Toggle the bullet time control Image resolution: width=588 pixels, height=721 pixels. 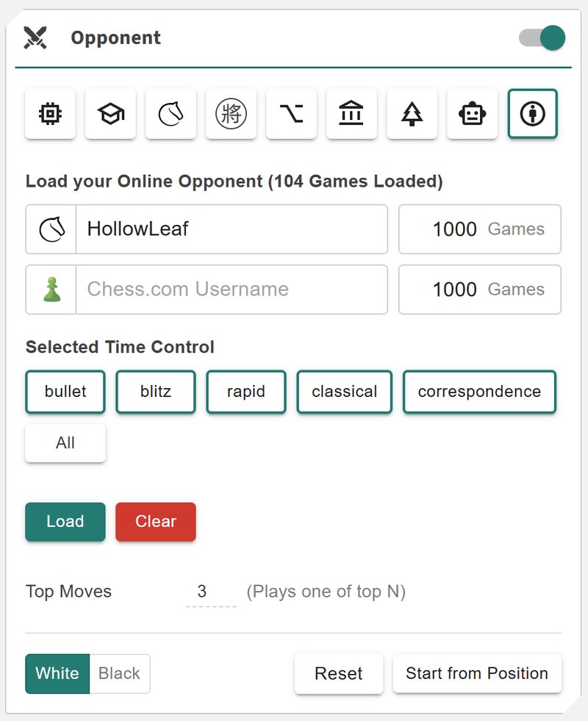pyautogui.click(x=65, y=392)
